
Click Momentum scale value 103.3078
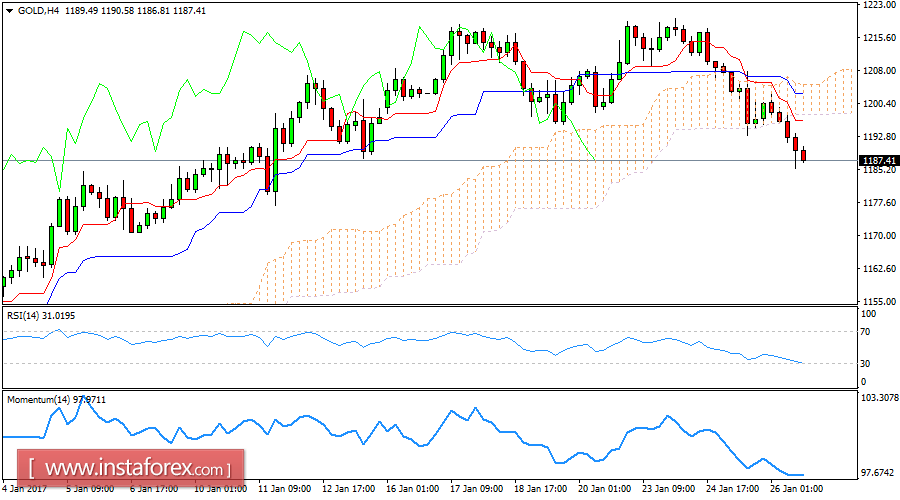[880, 397]
